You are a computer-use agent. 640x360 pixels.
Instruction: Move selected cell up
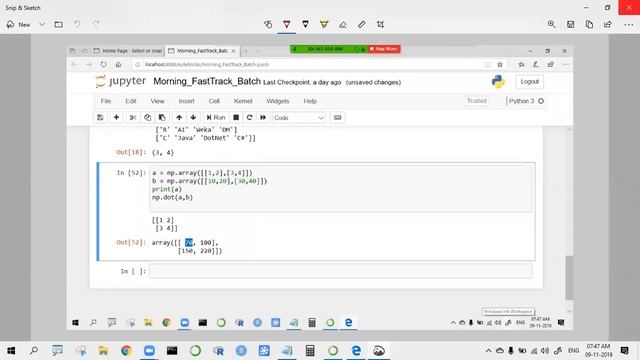(179, 118)
